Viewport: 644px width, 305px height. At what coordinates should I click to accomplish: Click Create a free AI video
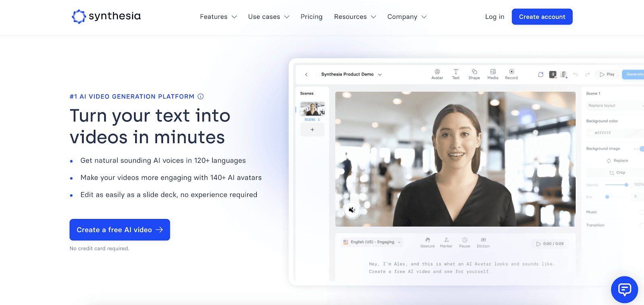pos(120,230)
